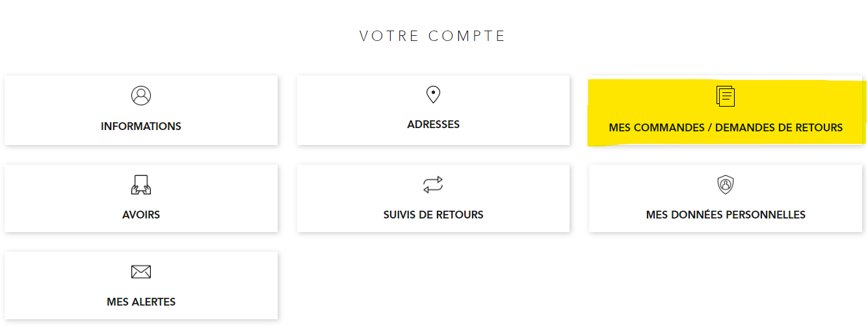This screenshot has width=868, height=329.
Task: Open the INFORMATIONS text link
Action: (x=141, y=126)
